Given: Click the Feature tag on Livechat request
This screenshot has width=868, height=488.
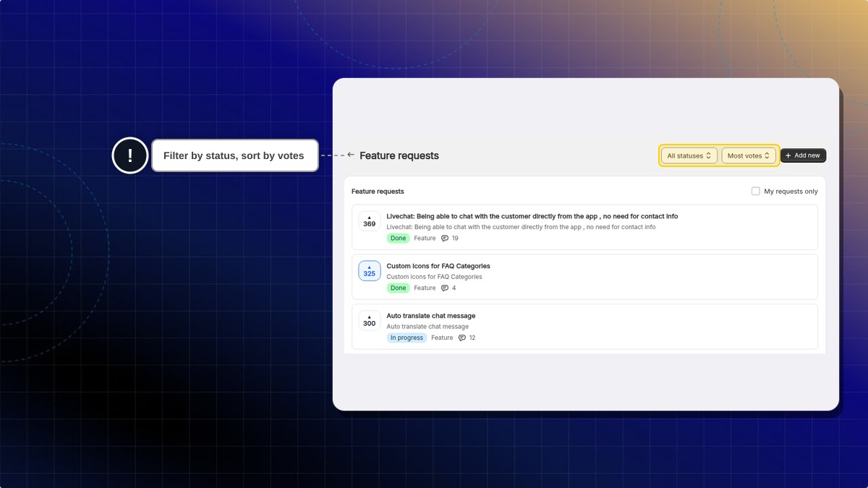Looking at the screenshot, I should pos(425,239).
